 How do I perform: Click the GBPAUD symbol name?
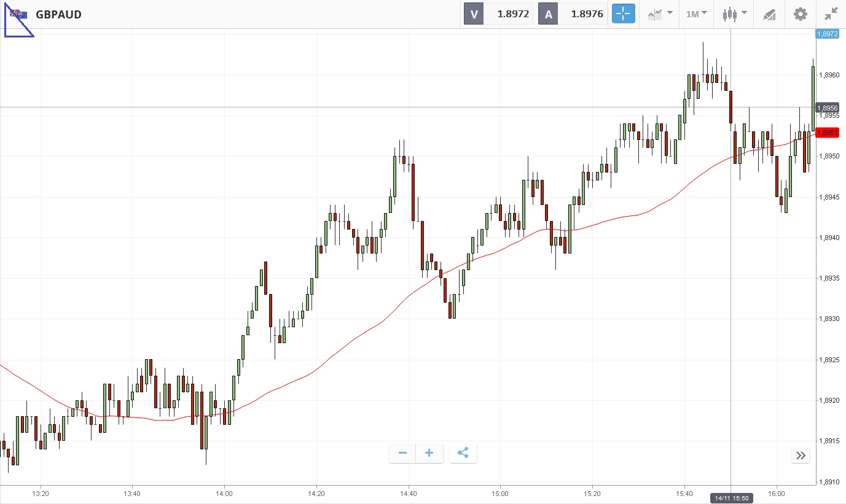pyautogui.click(x=58, y=14)
